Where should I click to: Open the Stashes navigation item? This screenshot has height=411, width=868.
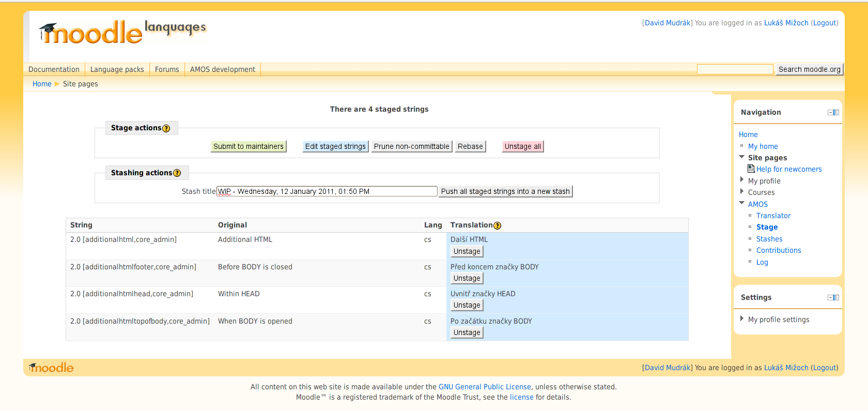click(769, 239)
